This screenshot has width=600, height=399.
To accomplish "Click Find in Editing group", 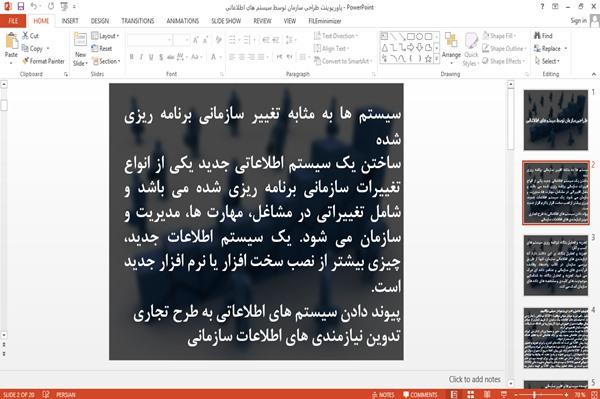I will tap(543, 36).
